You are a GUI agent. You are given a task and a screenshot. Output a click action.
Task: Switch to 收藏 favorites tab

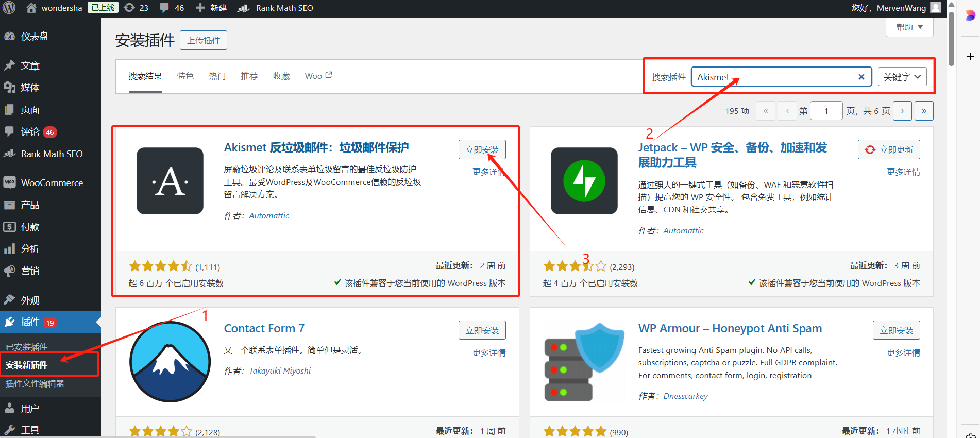[281, 76]
